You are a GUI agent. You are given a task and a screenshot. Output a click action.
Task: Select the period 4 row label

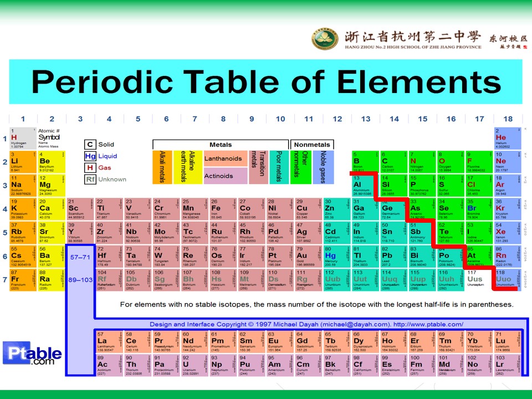coord(5,209)
